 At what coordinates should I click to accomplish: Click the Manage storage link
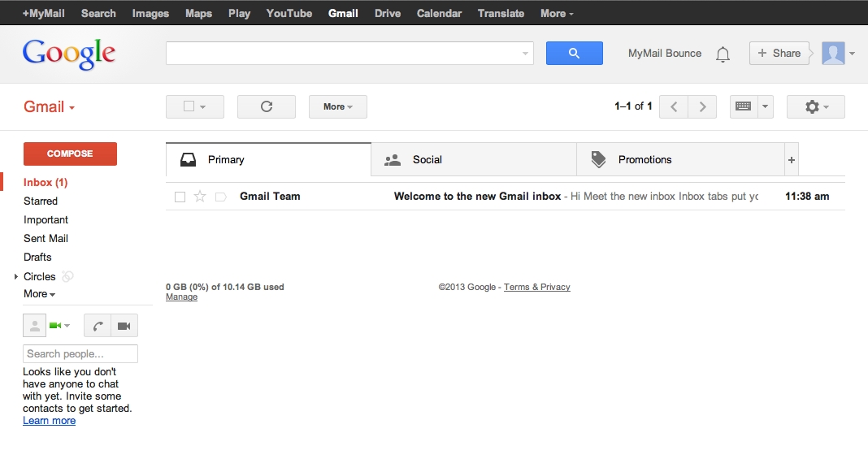(181, 297)
